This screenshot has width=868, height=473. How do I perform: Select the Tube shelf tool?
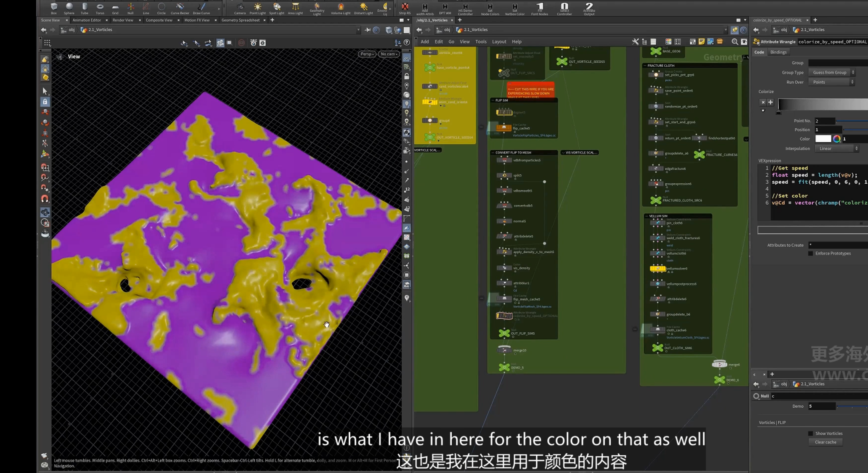coord(84,9)
